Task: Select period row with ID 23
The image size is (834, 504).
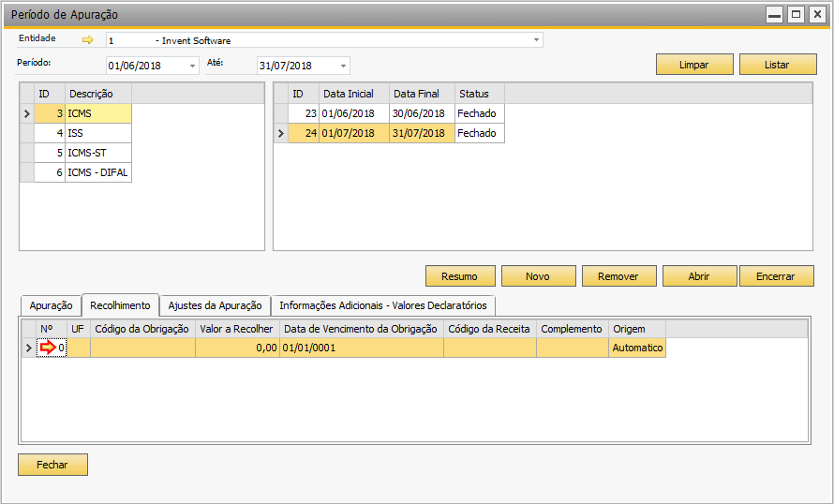Action: tap(396, 113)
